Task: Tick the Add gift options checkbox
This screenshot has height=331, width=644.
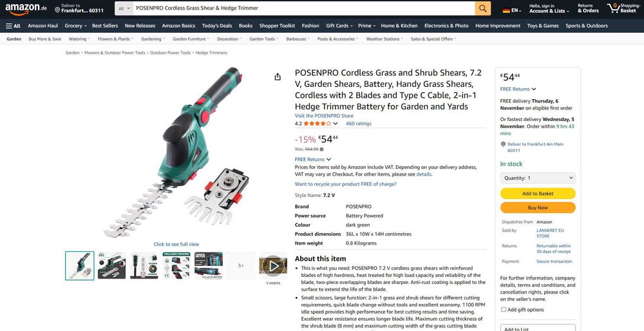Action: point(504,310)
